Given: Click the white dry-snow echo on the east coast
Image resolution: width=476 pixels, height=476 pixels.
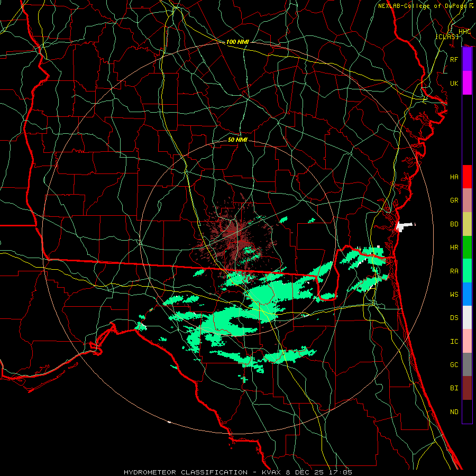Looking at the screenshot, I should pos(404,226).
